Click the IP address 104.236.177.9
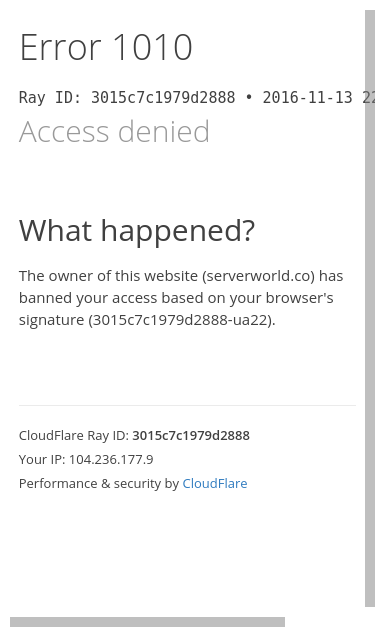 pos(111,459)
